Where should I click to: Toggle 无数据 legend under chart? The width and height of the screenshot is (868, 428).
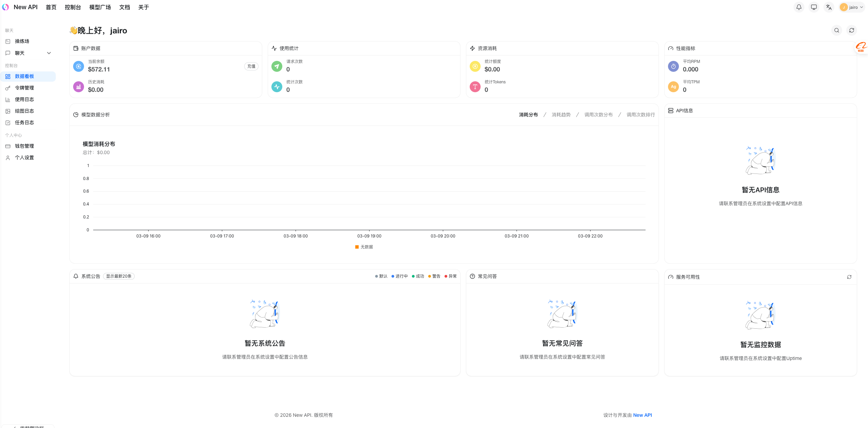(x=364, y=247)
